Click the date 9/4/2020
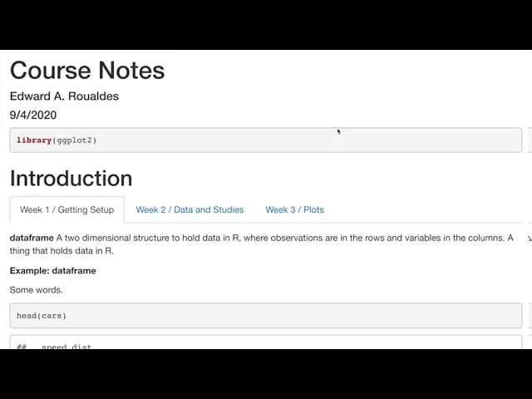 point(33,115)
